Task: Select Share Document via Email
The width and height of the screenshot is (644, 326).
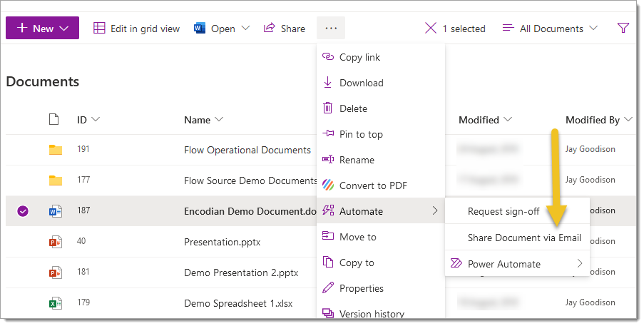Action: (523, 238)
